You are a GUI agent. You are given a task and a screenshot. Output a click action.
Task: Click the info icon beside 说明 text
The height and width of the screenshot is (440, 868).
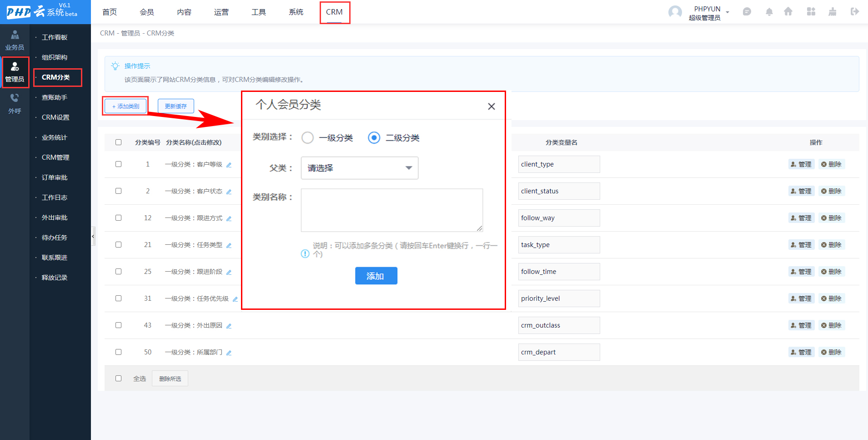point(305,254)
